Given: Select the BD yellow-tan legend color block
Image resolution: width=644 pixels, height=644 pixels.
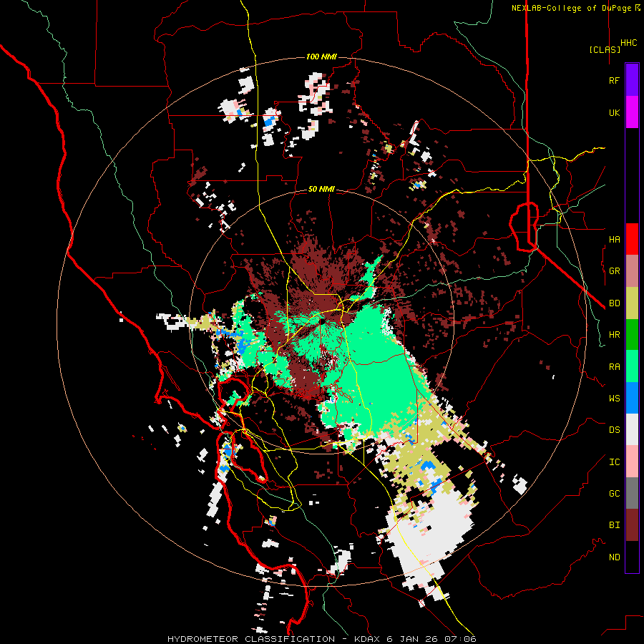Looking at the screenshot, I should [x=632, y=303].
